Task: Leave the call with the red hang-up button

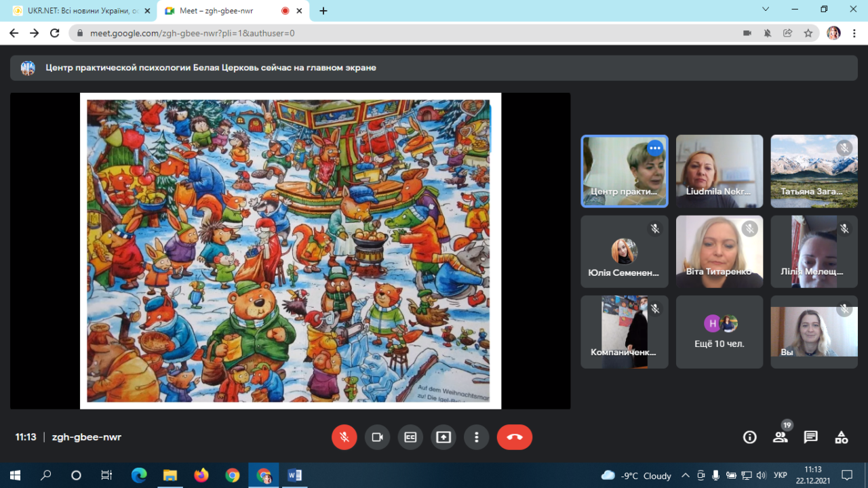Action: click(515, 437)
